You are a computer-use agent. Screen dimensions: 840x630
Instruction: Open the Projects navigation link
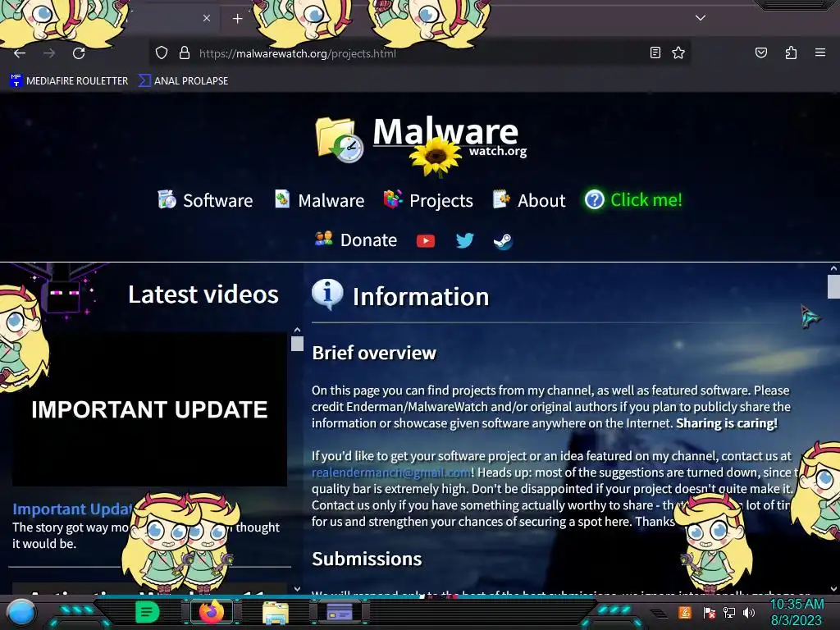pyautogui.click(x=441, y=200)
